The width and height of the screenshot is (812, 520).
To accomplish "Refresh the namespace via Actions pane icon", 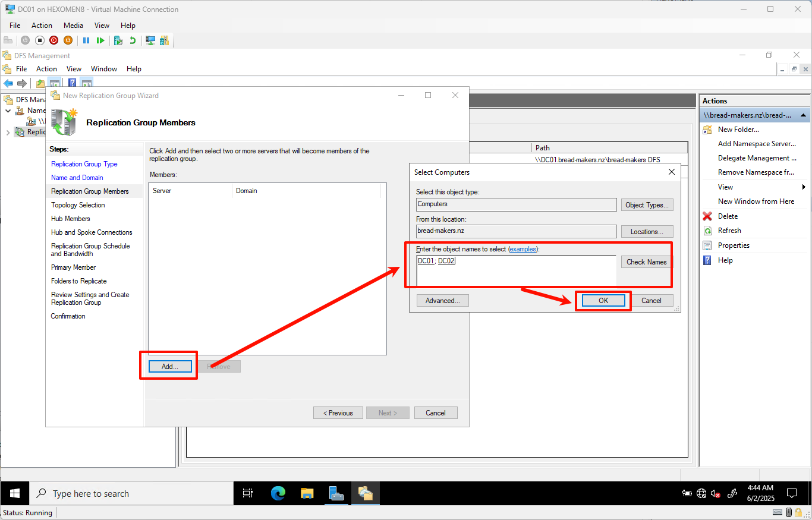I will [707, 231].
